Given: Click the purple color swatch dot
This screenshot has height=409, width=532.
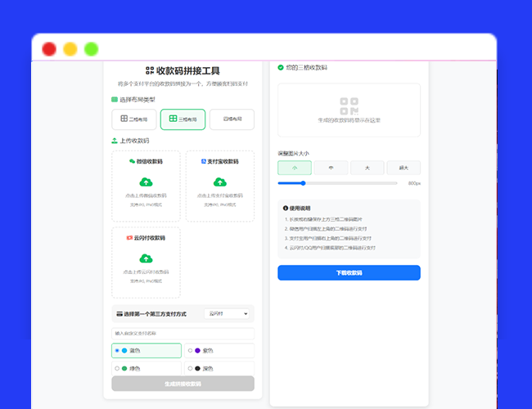Looking at the screenshot, I should [197, 350].
